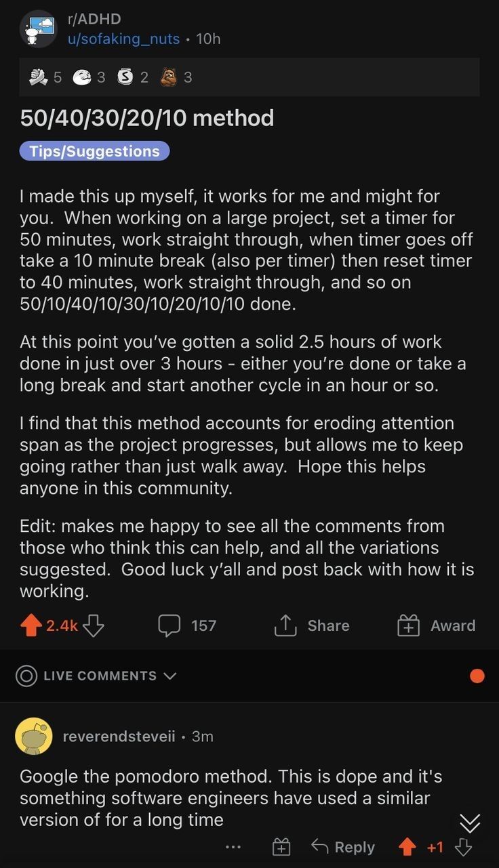Open the r/ADHD community name
Screen dimensions: 499x868
click(x=94, y=20)
